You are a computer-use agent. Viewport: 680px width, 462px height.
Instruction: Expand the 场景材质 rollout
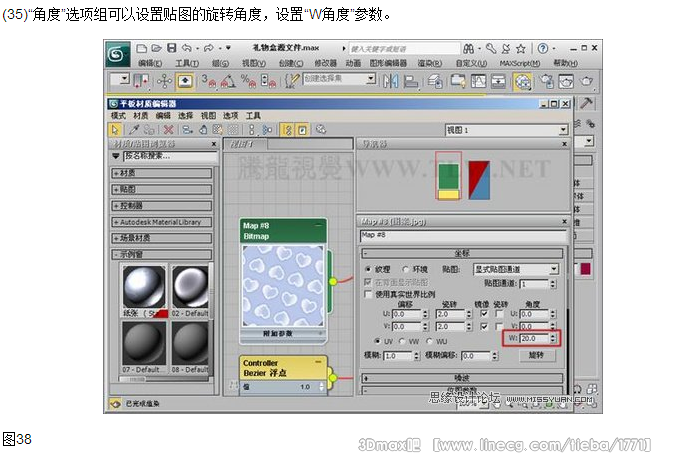[162, 238]
